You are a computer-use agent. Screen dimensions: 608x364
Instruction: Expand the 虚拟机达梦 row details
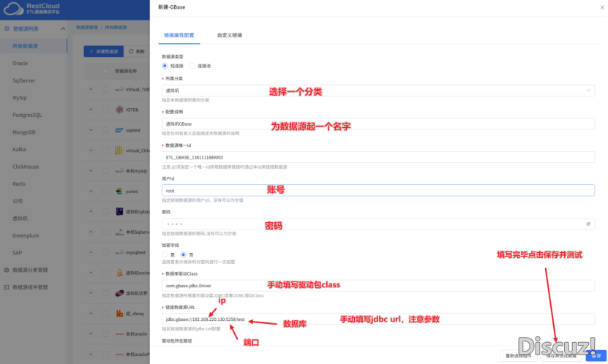[90, 293]
